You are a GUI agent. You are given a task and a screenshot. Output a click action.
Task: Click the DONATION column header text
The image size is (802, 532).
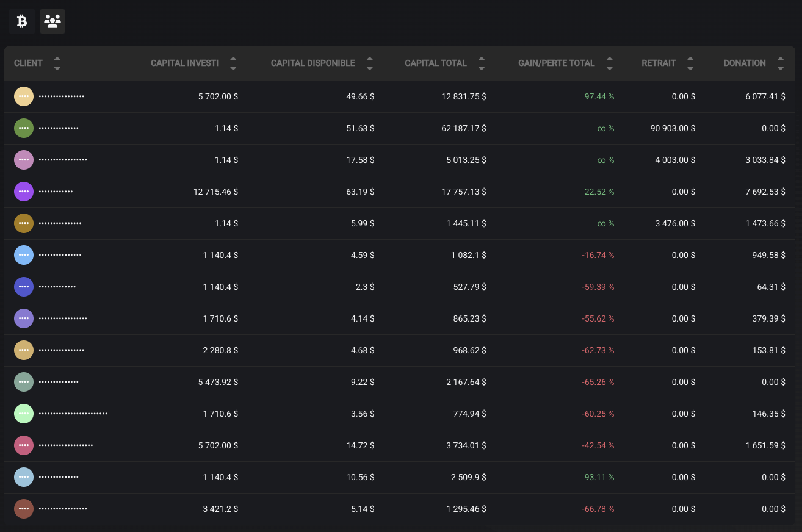(x=744, y=63)
